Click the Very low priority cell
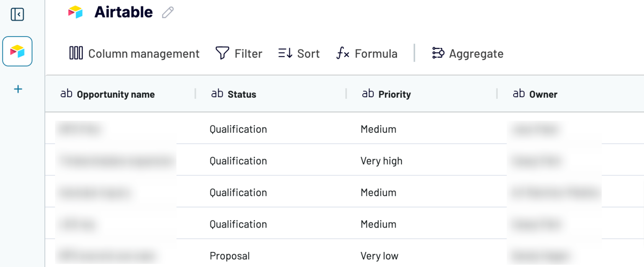Screen dimensions: 644x267 (379, 256)
